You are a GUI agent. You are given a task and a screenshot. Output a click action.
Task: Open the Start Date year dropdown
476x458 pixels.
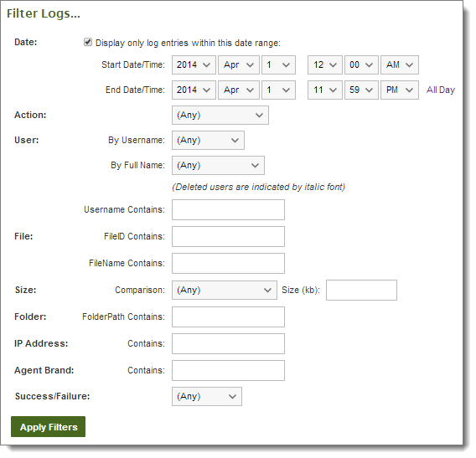pyautogui.click(x=194, y=65)
